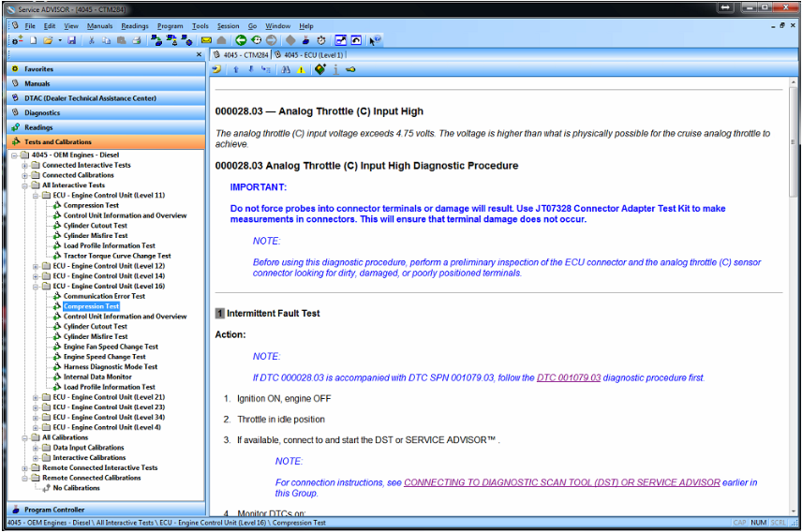The width and height of the screenshot is (802, 532).
Task: Open the Program Controller section
Action: point(107,510)
